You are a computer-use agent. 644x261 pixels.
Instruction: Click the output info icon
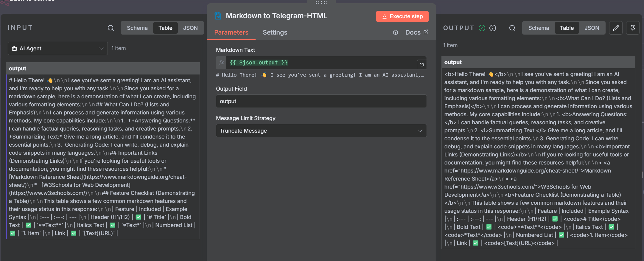493,28
